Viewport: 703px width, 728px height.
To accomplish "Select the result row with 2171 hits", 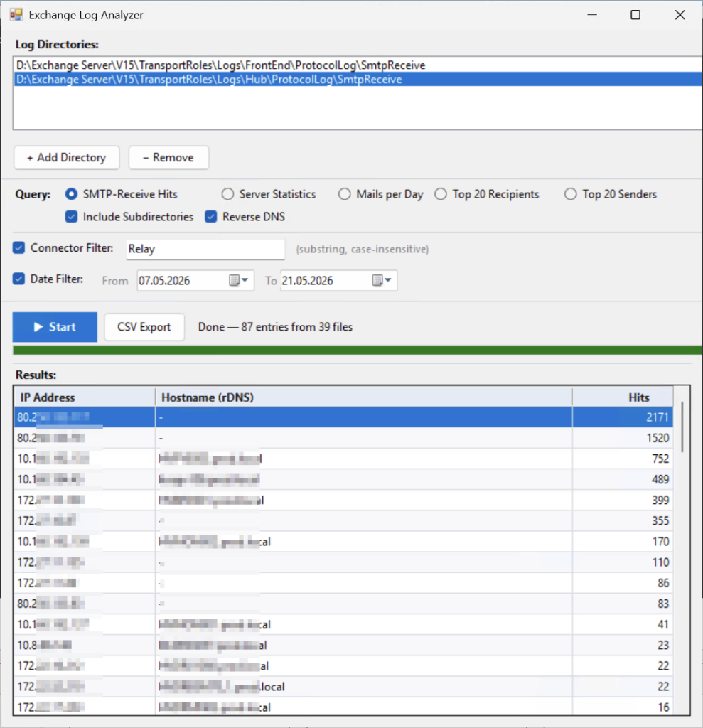I will 343,417.
